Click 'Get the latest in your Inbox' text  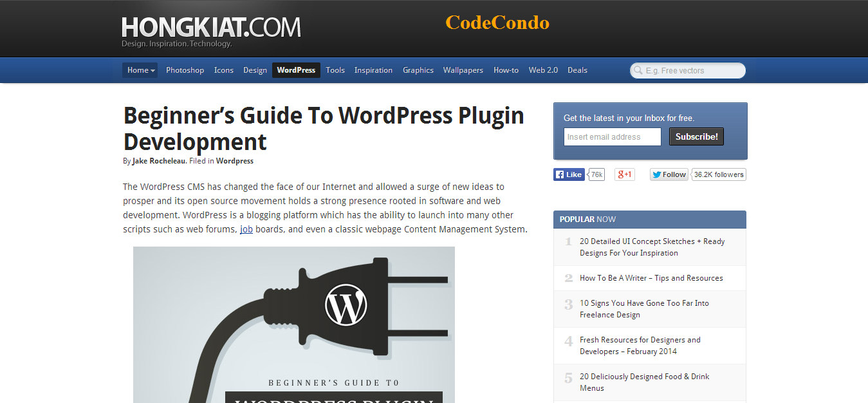pyautogui.click(x=629, y=118)
